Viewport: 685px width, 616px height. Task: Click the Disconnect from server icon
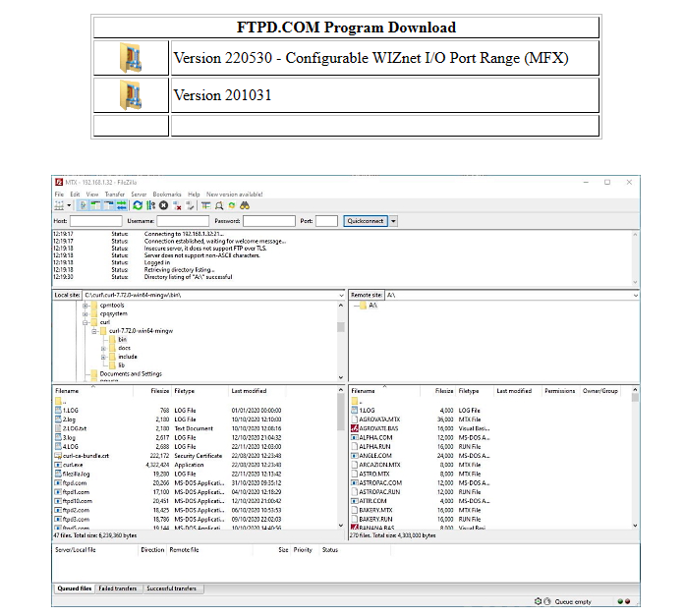coord(177,205)
